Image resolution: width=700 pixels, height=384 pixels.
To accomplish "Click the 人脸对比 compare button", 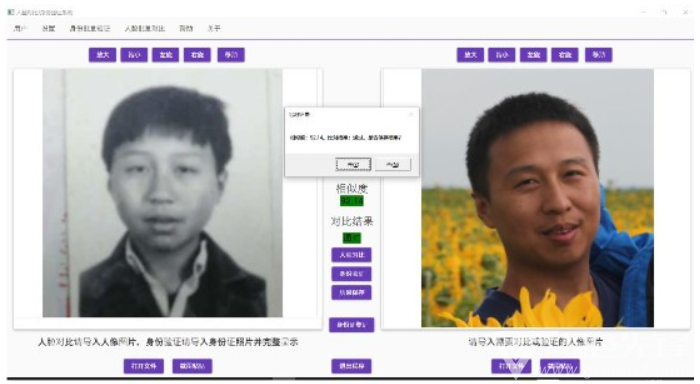I will point(351,255).
